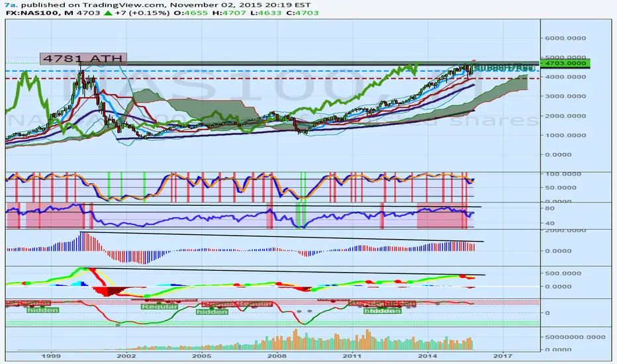Click the hidden divergence label above 2005
Screen dimensions: 617x364
tap(212, 312)
